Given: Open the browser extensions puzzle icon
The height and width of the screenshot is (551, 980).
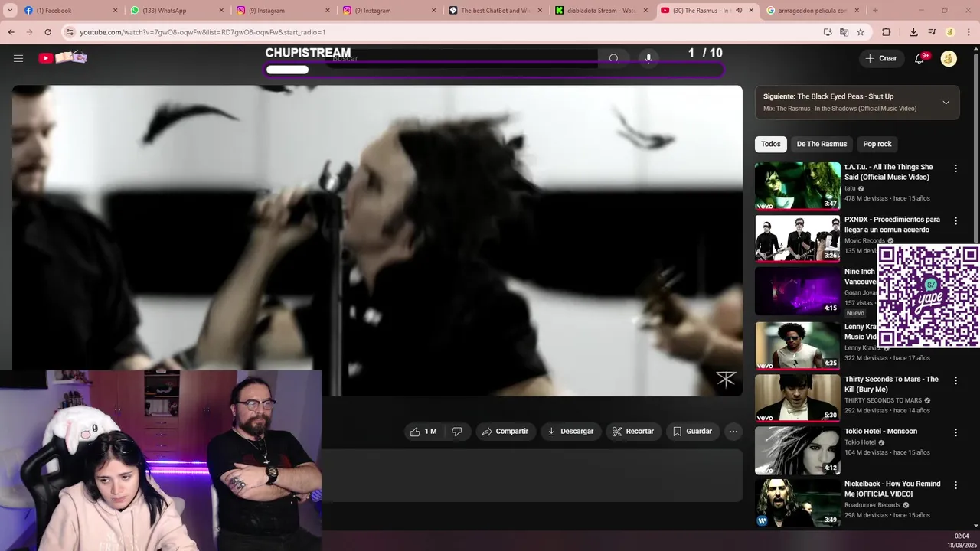Looking at the screenshot, I should pyautogui.click(x=887, y=32).
